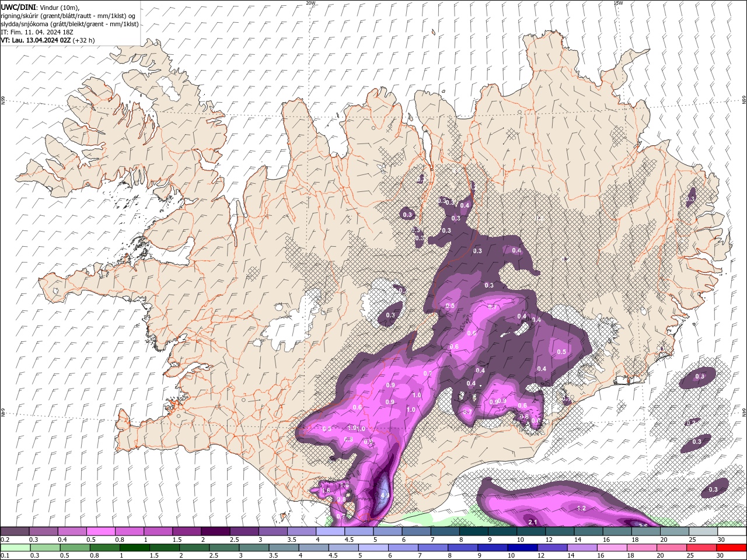Click the "0.1" label under the rain scale
Screen dimensions: 747x560
pos(5,556)
